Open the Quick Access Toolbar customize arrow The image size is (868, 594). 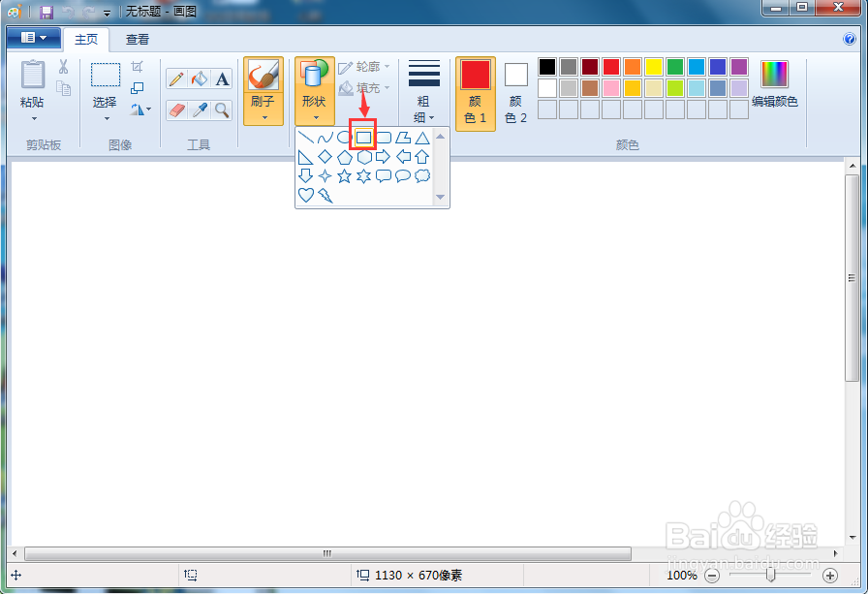coord(107,13)
